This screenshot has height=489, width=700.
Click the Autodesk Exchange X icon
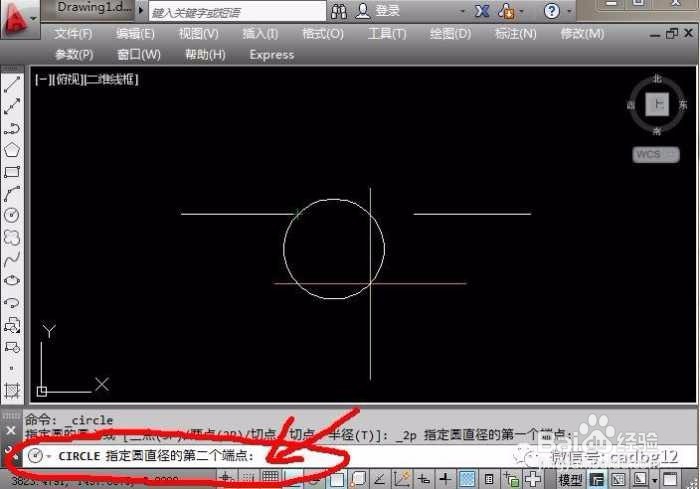(481, 11)
